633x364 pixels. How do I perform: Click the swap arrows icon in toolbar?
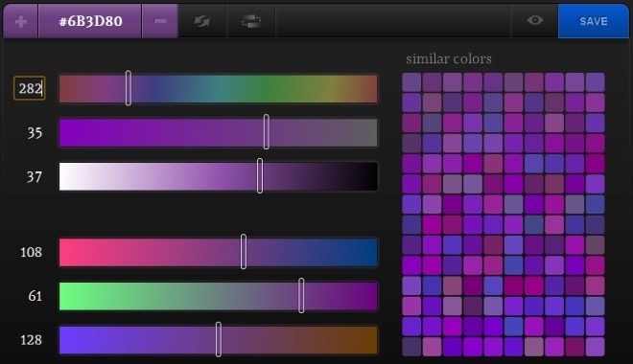251,21
